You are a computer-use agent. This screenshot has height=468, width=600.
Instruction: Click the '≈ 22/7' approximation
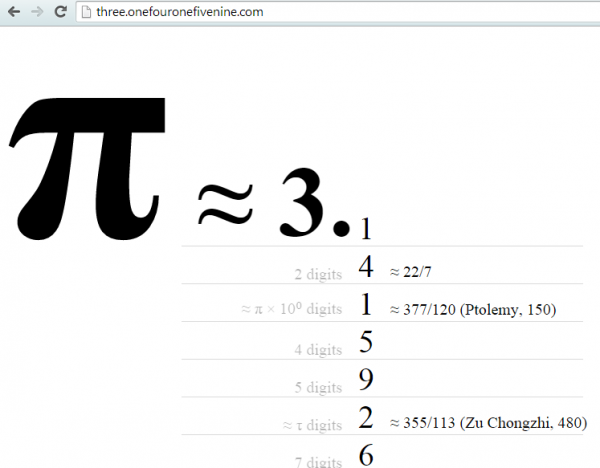click(410, 273)
